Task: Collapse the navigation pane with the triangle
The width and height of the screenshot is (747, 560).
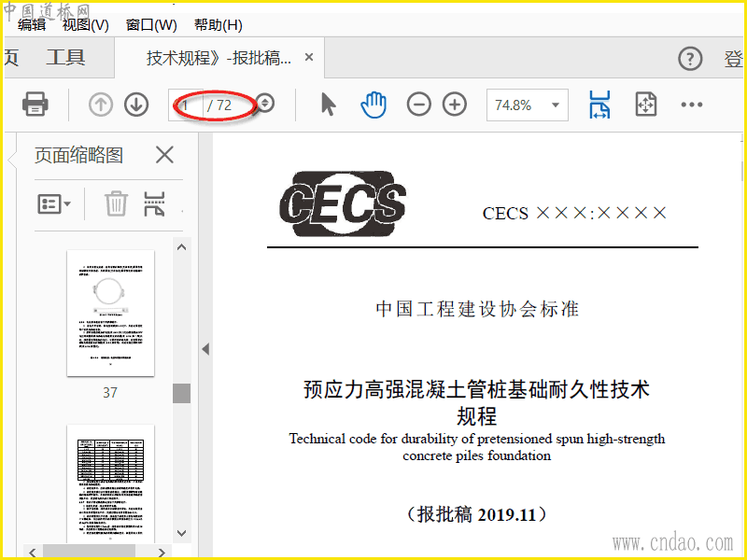Action: click(205, 349)
